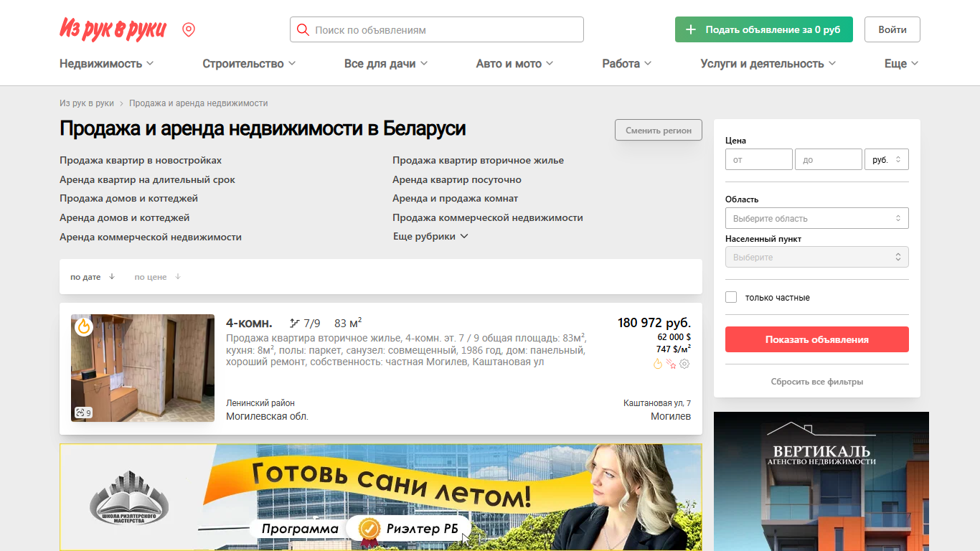The height and width of the screenshot is (551, 980).
Task: Click 'Могилевская обл.' text in listing
Action: coord(268,416)
